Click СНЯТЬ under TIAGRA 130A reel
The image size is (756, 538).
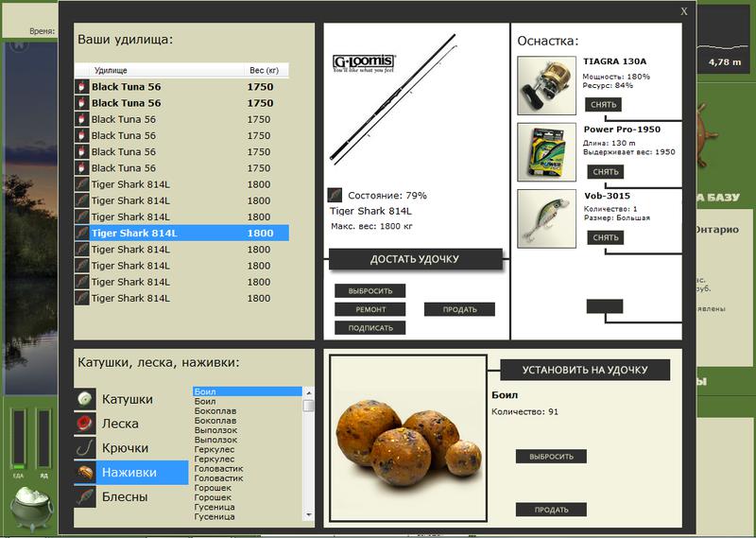603,105
